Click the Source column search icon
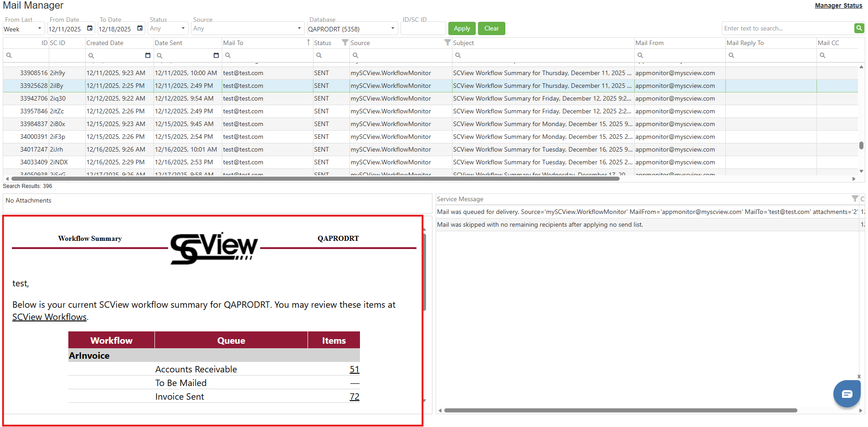The height and width of the screenshot is (427, 868). click(x=355, y=55)
